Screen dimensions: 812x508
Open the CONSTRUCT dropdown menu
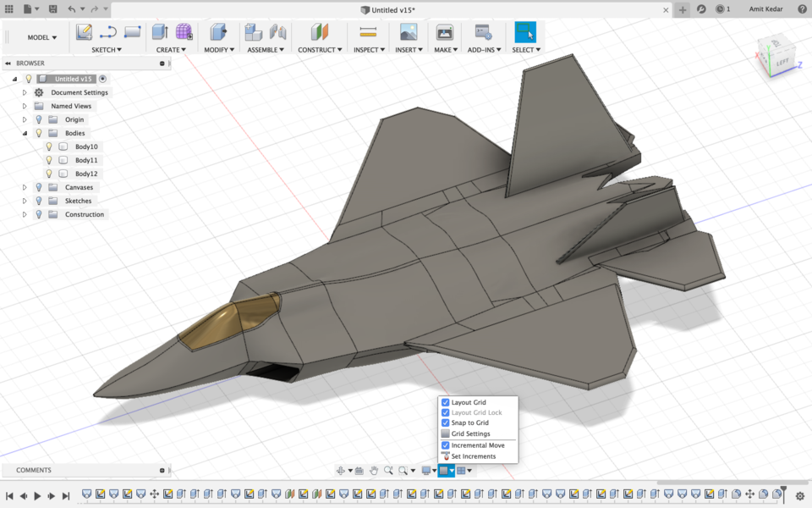point(319,49)
